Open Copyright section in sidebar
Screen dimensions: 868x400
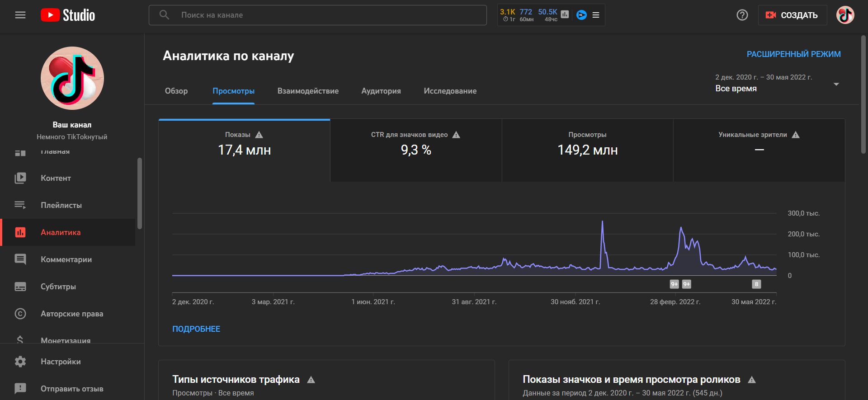coord(71,314)
